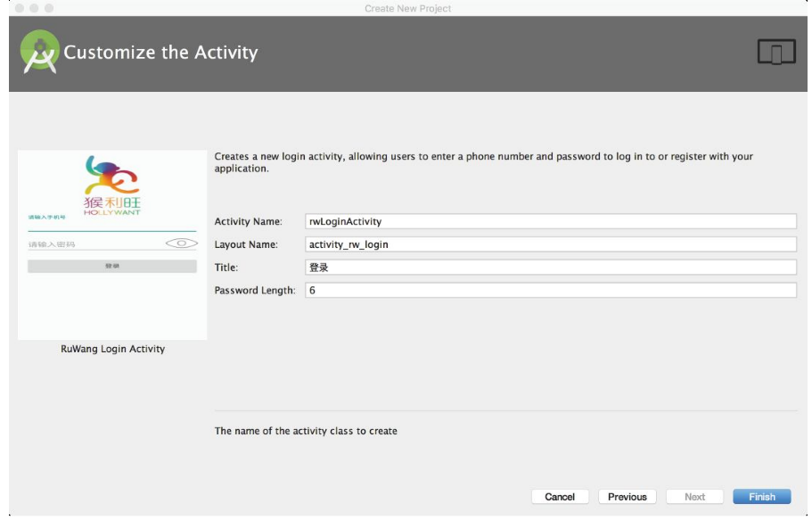Image resolution: width=812 pixels, height=520 pixels.
Task: Select the Title field containing 登录
Action: (x=550, y=268)
